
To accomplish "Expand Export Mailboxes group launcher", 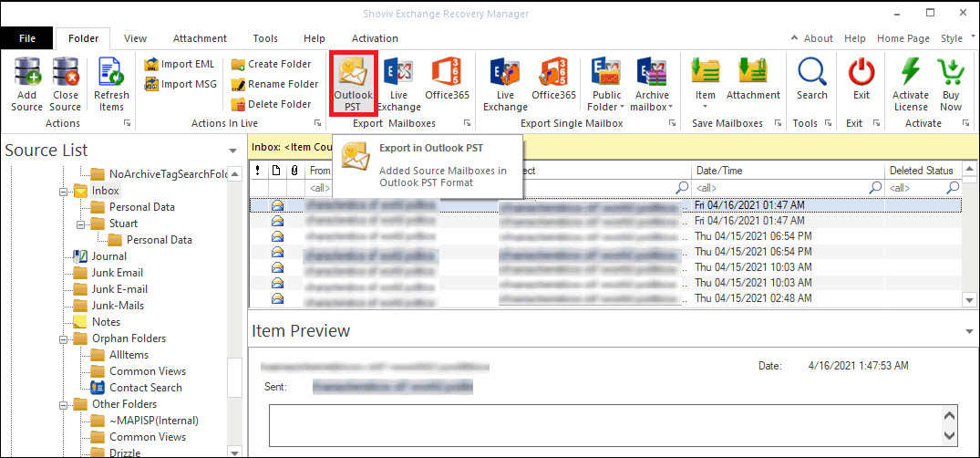I will pos(466,124).
